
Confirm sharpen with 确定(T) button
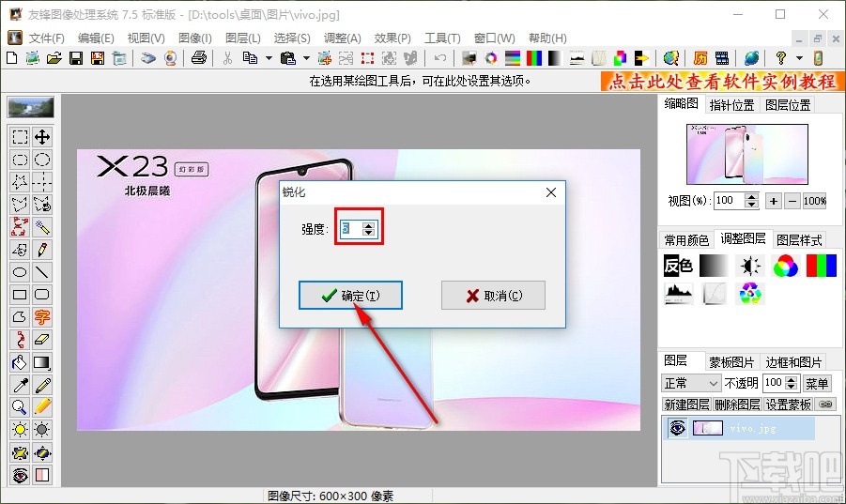point(351,296)
